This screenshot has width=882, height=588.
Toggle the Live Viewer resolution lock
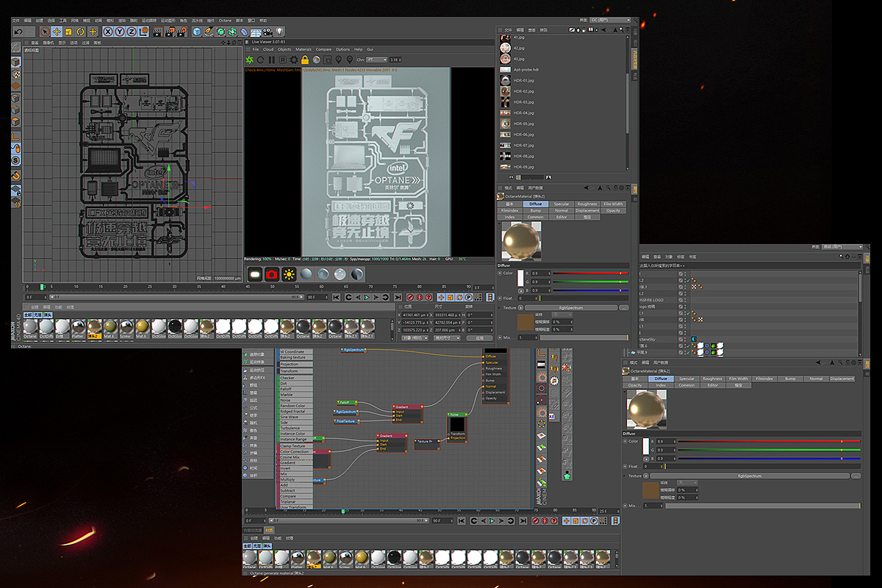(304, 60)
